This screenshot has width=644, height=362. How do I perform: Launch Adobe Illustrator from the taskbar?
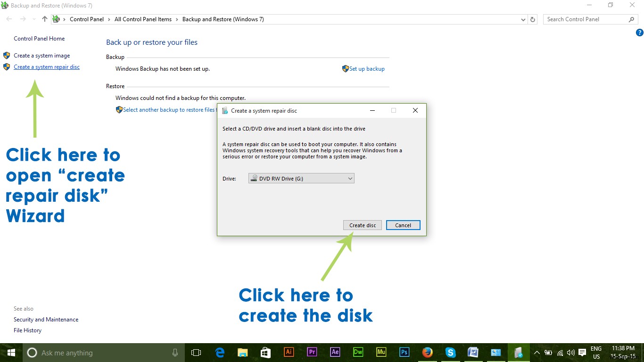(289, 352)
